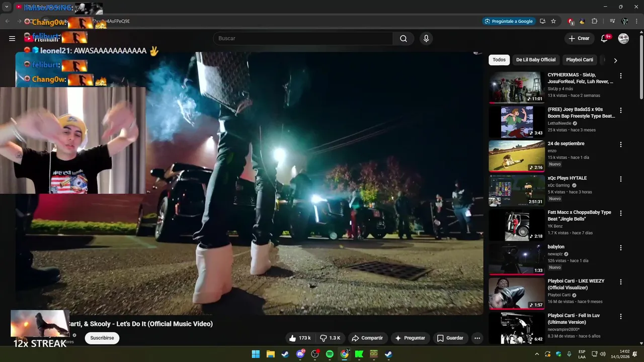Subscribe using the Suscribirse button
This screenshot has width=644, height=362.
tap(102, 338)
